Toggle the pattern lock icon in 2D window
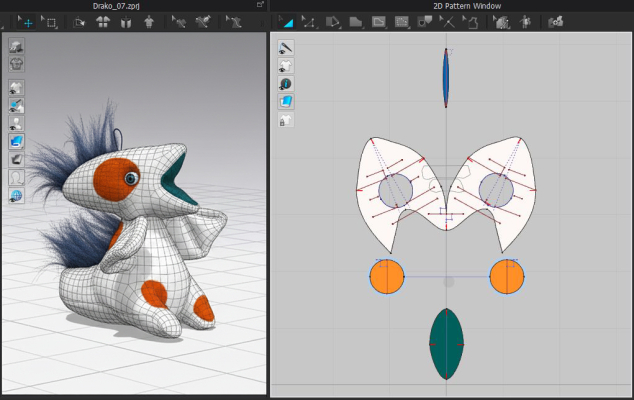This screenshot has height=400, width=634. (286, 120)
